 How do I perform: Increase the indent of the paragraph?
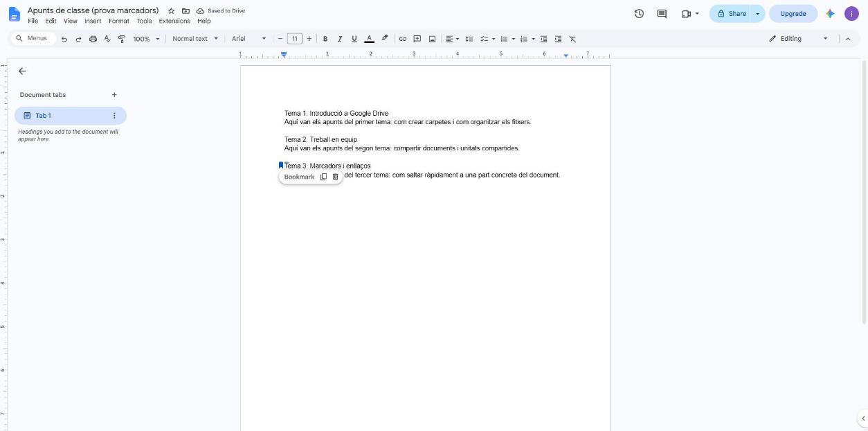pyautogui.click(x=558, y=39)
